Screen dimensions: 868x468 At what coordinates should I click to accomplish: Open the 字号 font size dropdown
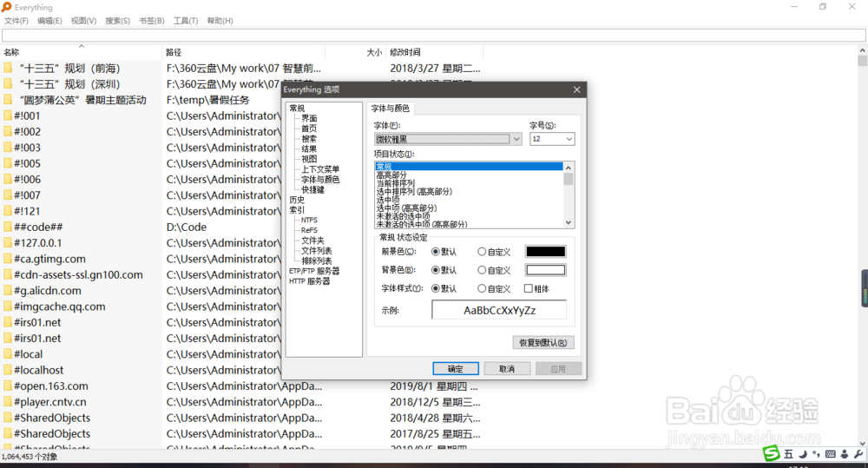[x=569, y=139]
